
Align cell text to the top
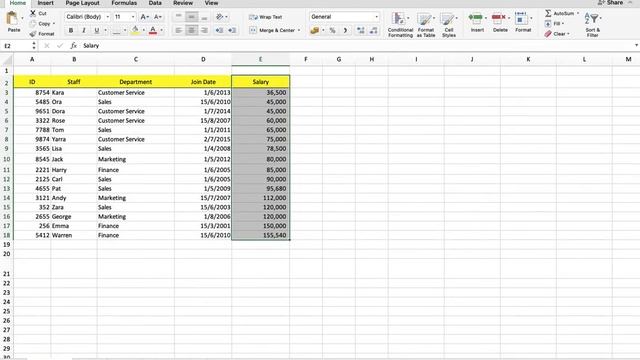pyautogui.click(x=178, y=17)
